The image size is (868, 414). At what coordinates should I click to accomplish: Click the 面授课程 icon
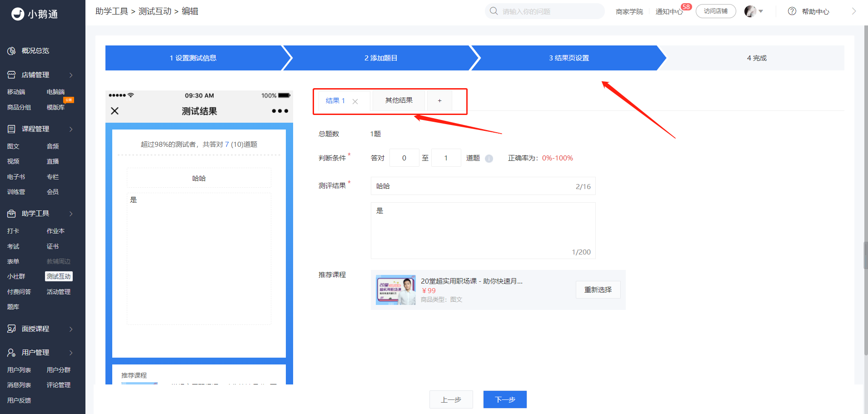[12, 329]
